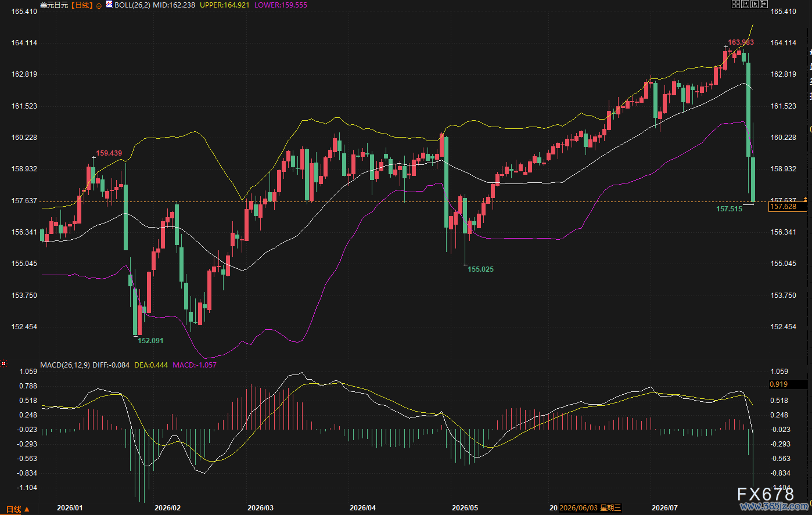Click the 美元日元 symbol title
Viewport: 812px width, 515px height.
click(54, 5)
